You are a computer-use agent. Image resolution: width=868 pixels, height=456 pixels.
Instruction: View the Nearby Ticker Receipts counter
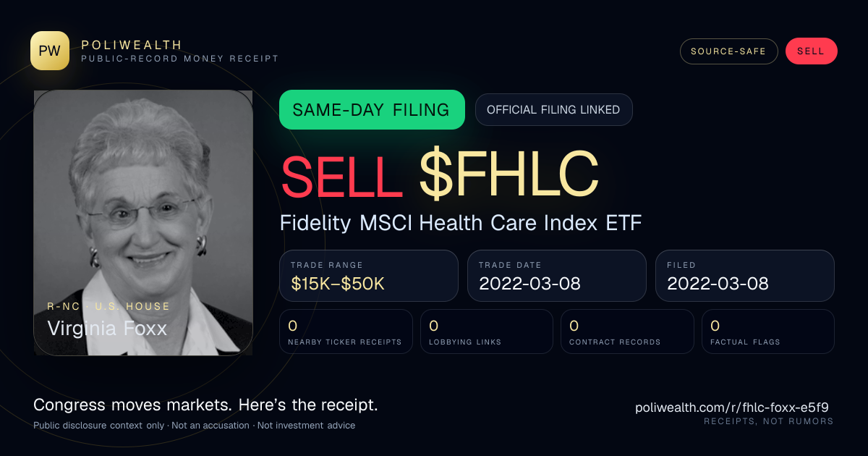(x=346, y=332)
